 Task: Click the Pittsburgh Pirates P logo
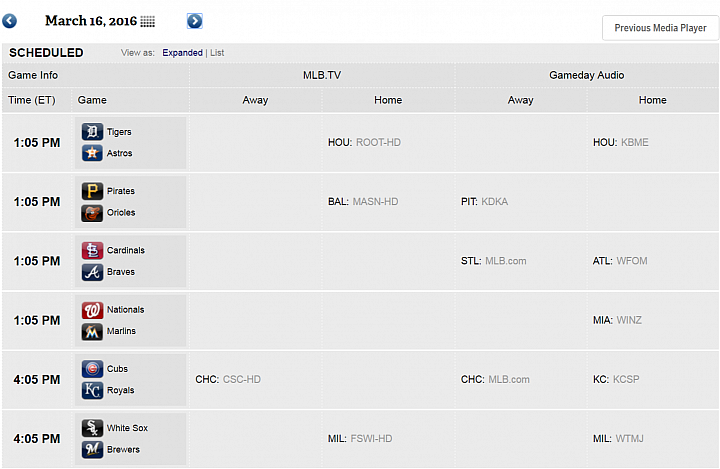(x=92, y=191)
